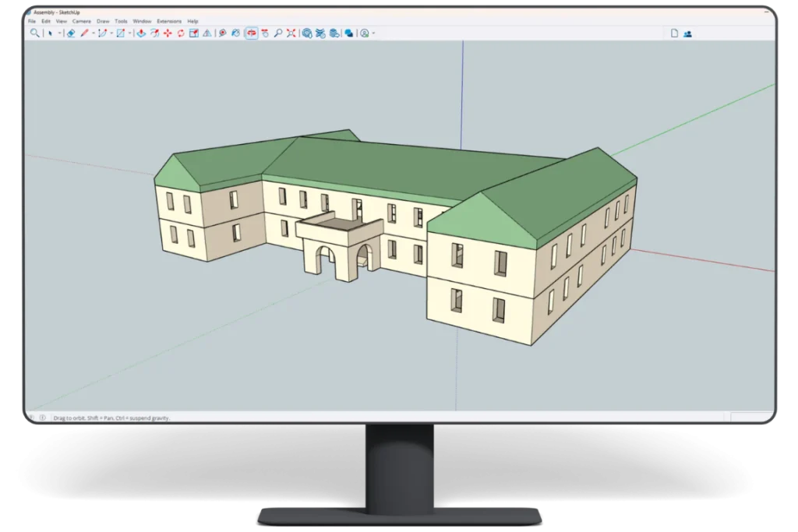This screenshot has width=798, height=532.
Task: Click the stacked layers toolbar icon
Action: tap(334, 33)
